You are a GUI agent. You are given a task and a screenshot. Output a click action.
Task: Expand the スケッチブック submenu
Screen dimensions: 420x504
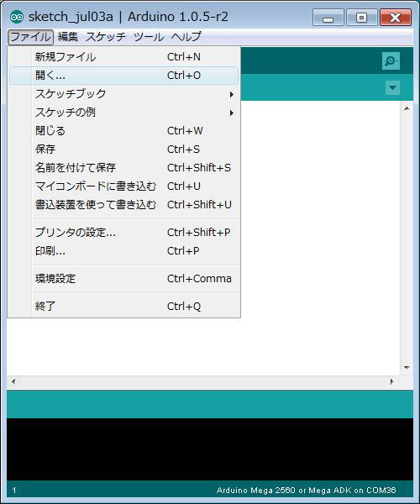(x=123, y=94)
